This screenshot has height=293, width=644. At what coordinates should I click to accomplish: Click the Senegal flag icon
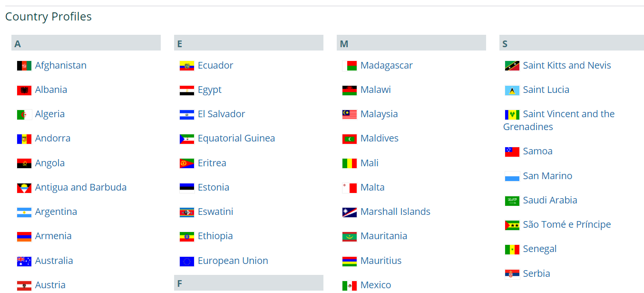click(x=512, y=249)
